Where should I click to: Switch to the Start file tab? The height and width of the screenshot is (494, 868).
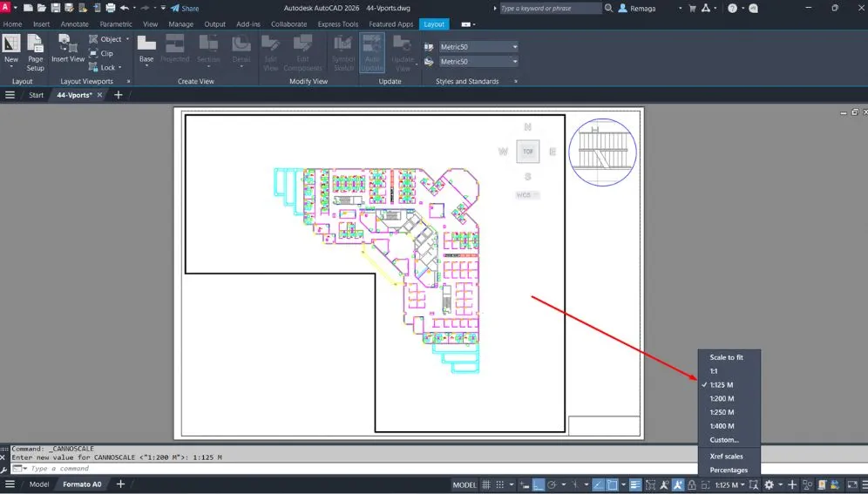(x=36, y=95)
